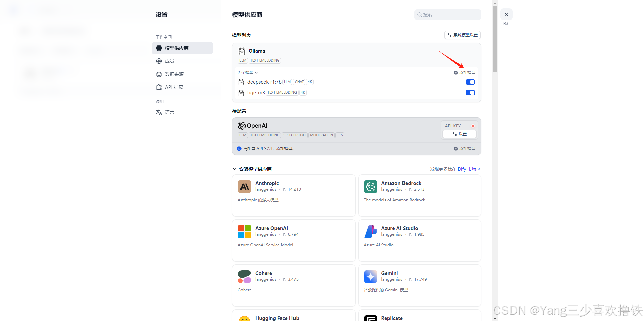Image resolution: width=644 pixels, height=321 pixels.
Task: Click the search magnifier icon
Action: tap(419, 15)
